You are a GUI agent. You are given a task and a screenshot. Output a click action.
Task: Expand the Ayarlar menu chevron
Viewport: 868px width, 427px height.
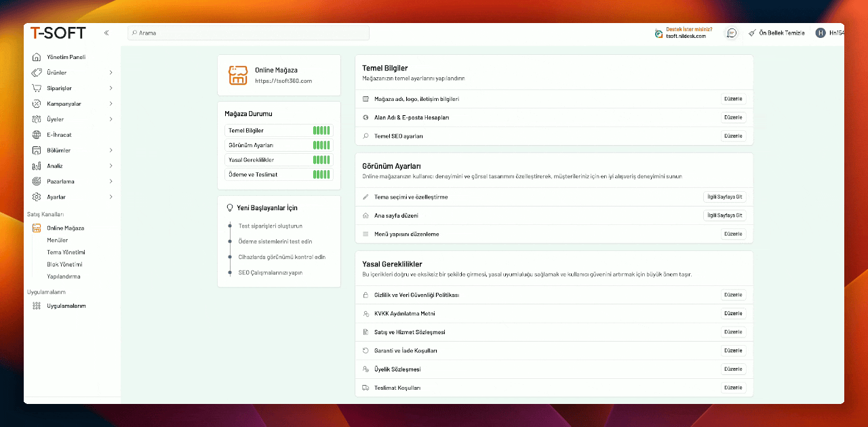pyautogui.click(x=111, y=197)
